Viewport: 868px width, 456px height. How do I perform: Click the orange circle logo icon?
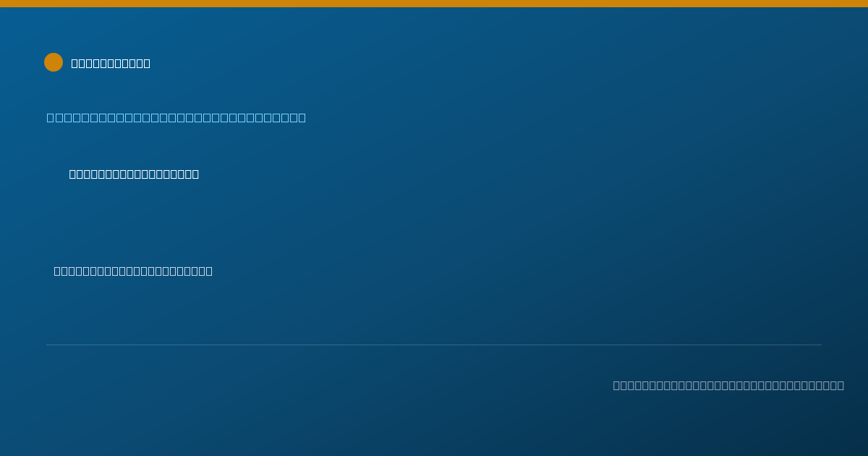tap(54, 62)
